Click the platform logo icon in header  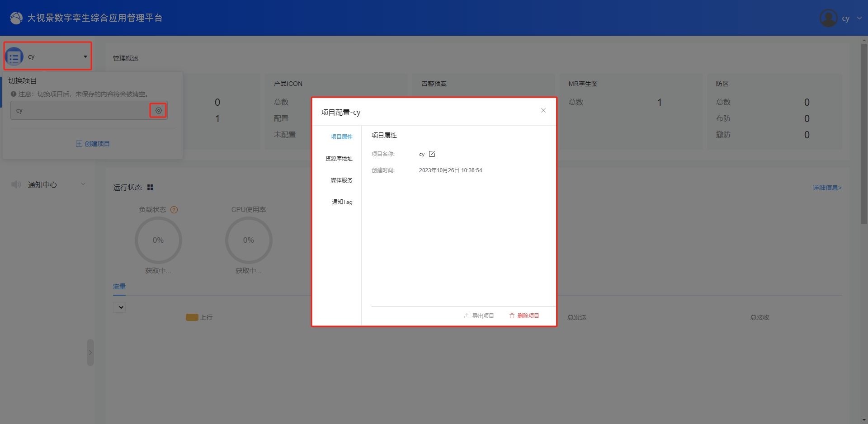tap(16, 18)
